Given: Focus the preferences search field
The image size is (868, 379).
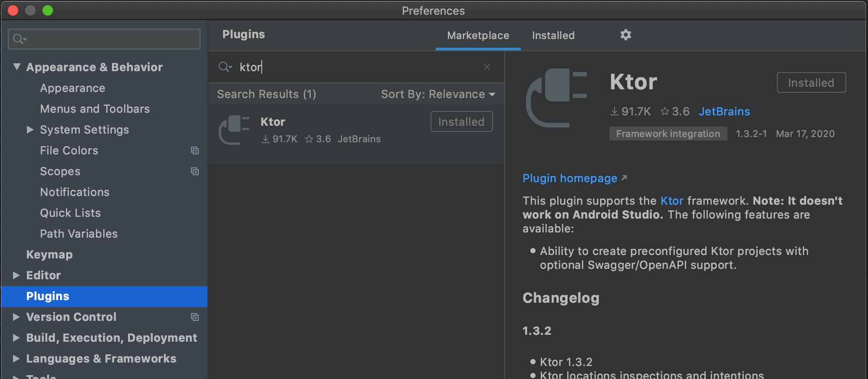Looking at the screenshot, I should click(x=104, y=39).
